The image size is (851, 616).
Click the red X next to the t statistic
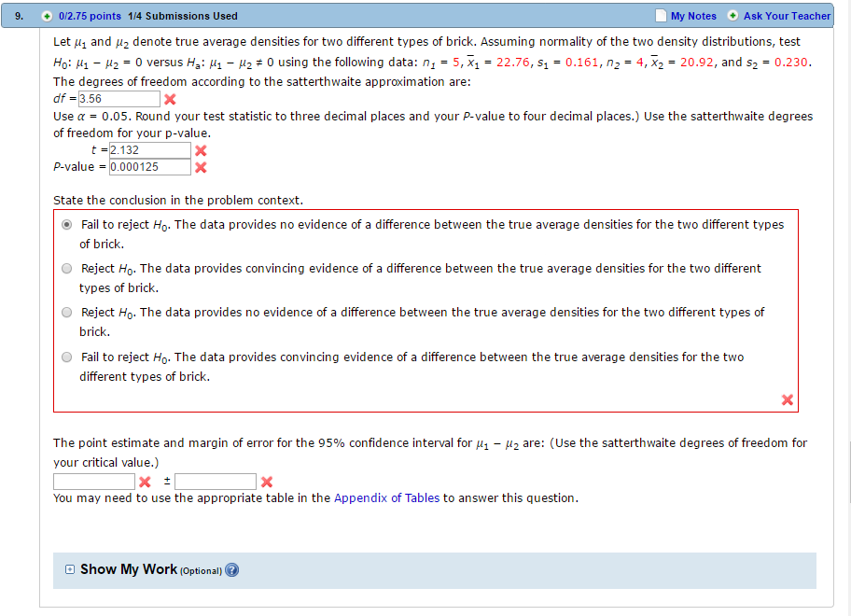click(200, 149)
